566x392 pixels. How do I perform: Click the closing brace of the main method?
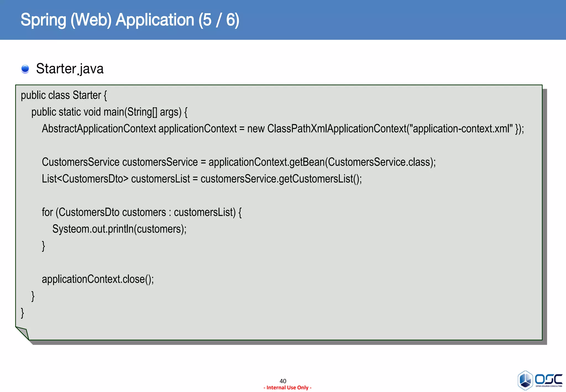[x=33, y=296]
